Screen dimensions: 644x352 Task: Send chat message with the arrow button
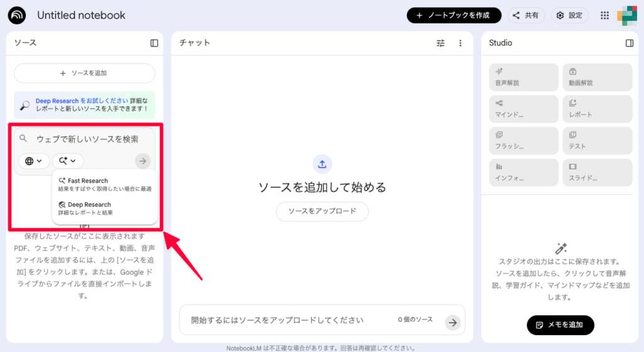click(x=453, y=322)
